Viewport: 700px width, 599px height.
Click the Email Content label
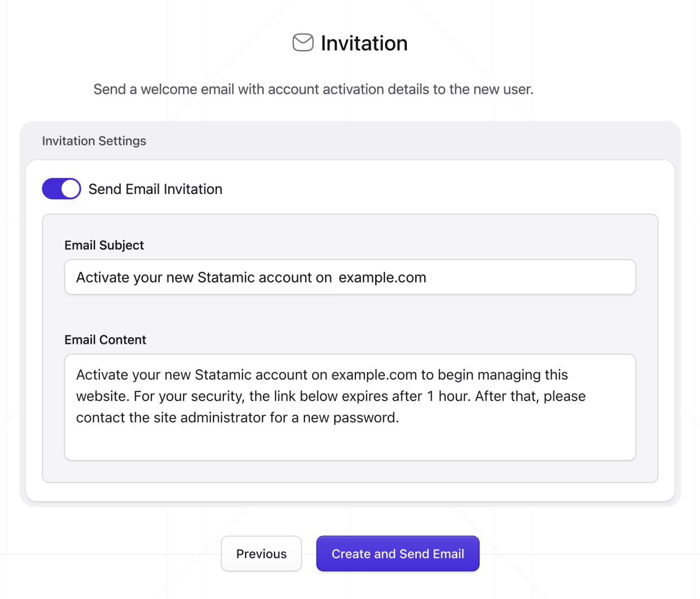point(105,339)
